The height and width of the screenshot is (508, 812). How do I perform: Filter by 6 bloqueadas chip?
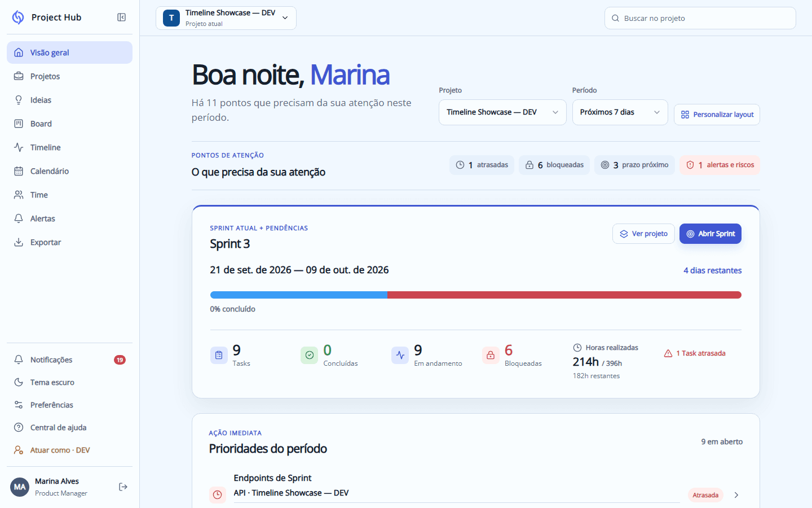pyautogui.click(x=554, y=165)
